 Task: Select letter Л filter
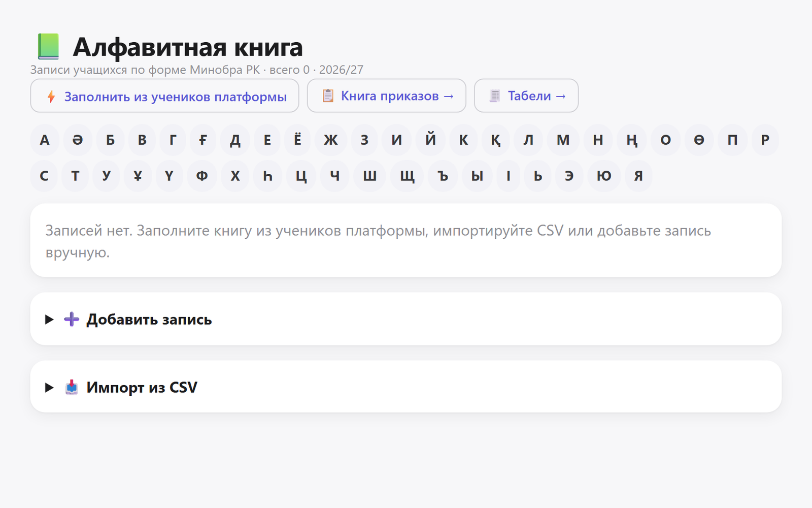coord(528,140)
